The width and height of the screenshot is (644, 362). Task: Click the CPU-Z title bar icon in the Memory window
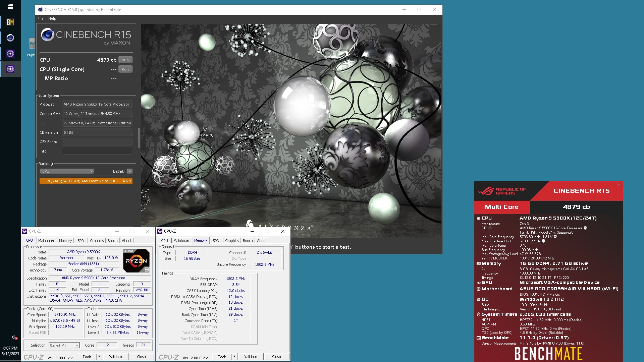click(160, 231)
